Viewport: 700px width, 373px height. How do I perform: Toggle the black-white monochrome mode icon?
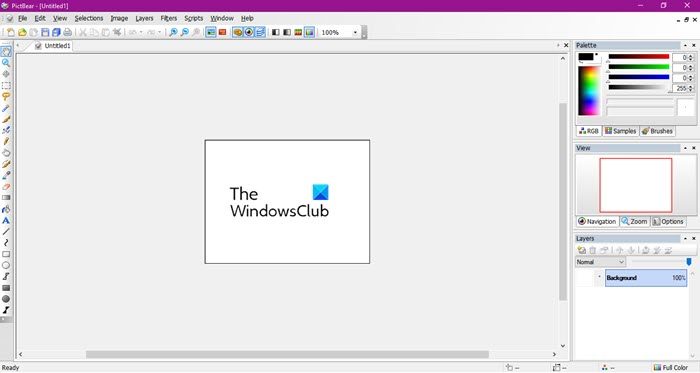(x=276, y=32)
